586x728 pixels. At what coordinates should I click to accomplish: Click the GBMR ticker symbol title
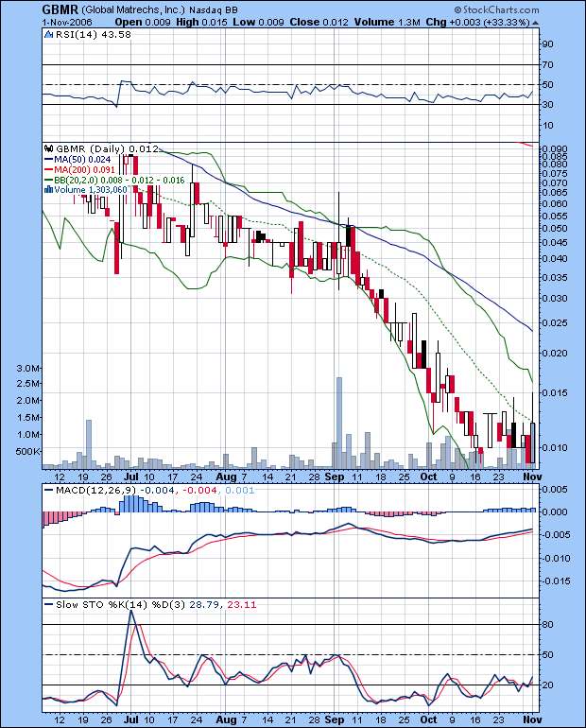[60, 9]
